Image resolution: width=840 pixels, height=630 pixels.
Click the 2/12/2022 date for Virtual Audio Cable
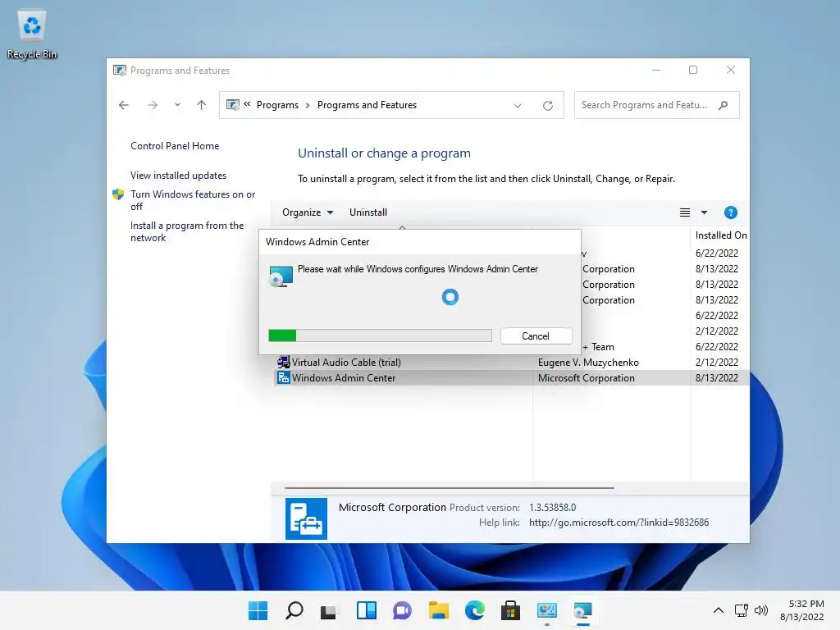[717, 363]
